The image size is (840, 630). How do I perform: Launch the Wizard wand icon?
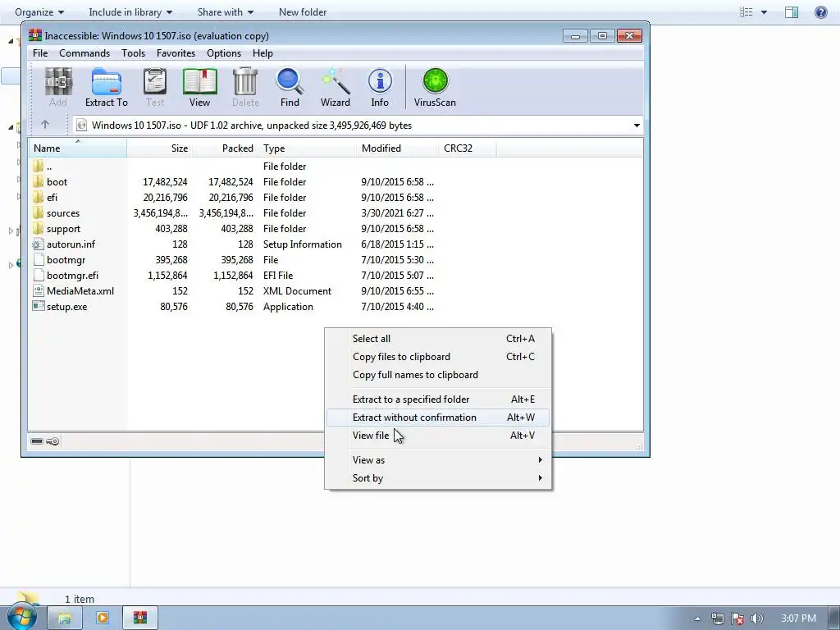coord(336,88)
